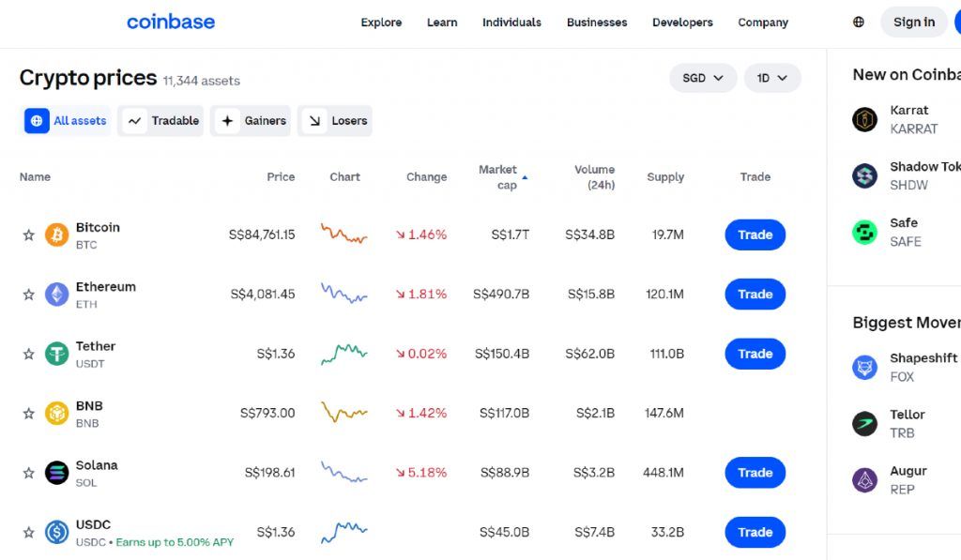Click the Tellor TRB icon
The width and height of the screenshot is (961, 560).
(864, 423)
